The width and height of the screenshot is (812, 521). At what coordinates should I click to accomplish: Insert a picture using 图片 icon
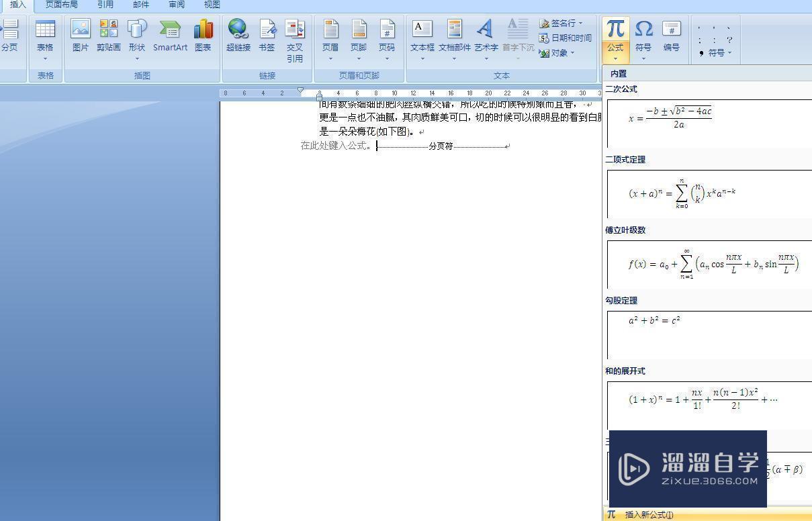tap(80, 35)
